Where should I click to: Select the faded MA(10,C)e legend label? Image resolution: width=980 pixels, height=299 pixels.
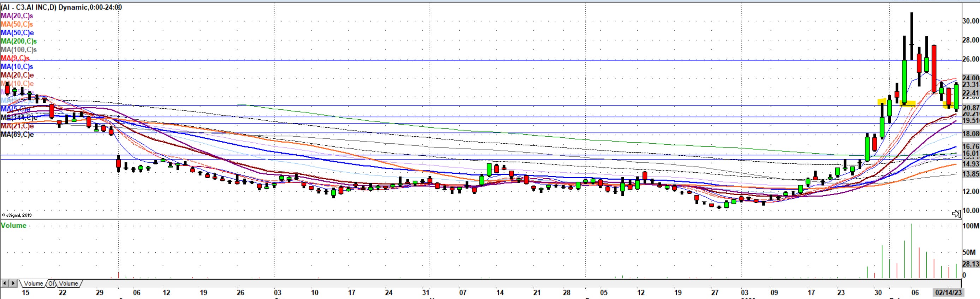(x=18, y=83)
